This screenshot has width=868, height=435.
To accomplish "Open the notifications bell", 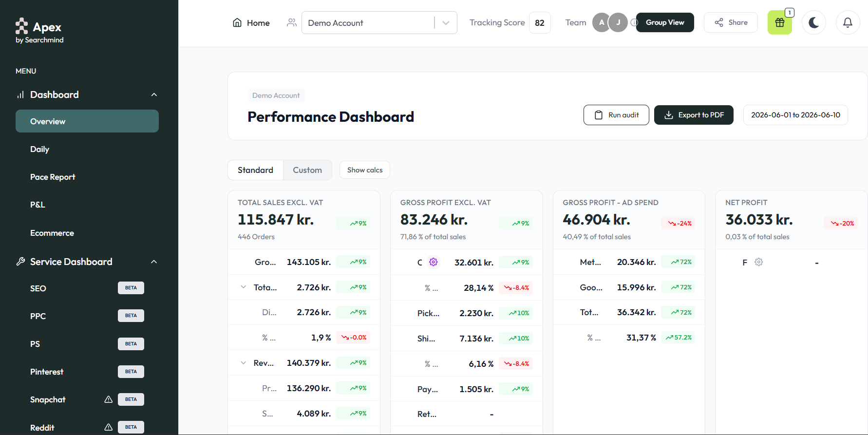I will coord(848,22).
